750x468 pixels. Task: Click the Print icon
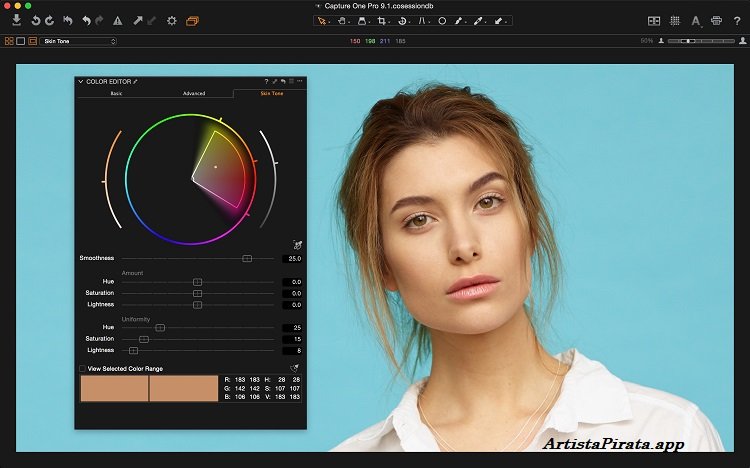[716, 20]
